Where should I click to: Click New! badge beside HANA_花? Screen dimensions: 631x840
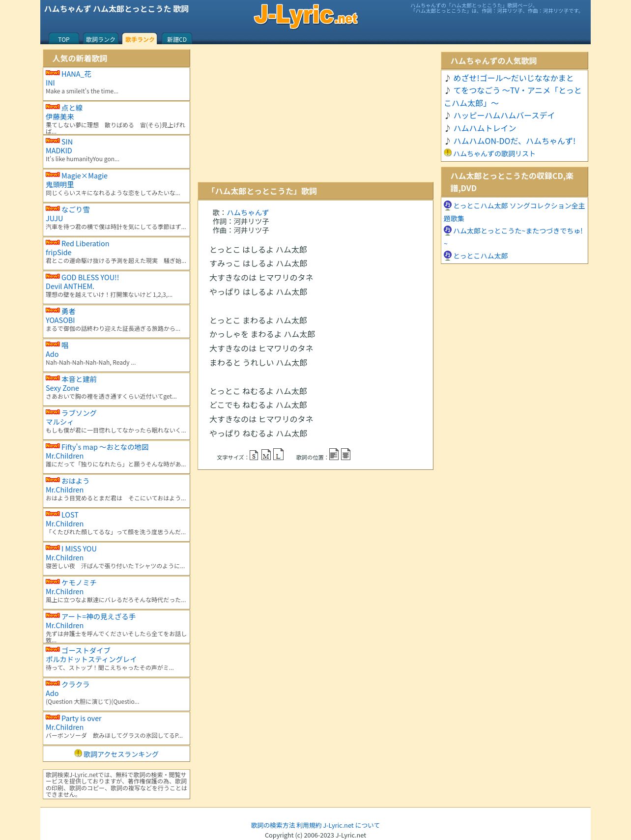(53, 73)
